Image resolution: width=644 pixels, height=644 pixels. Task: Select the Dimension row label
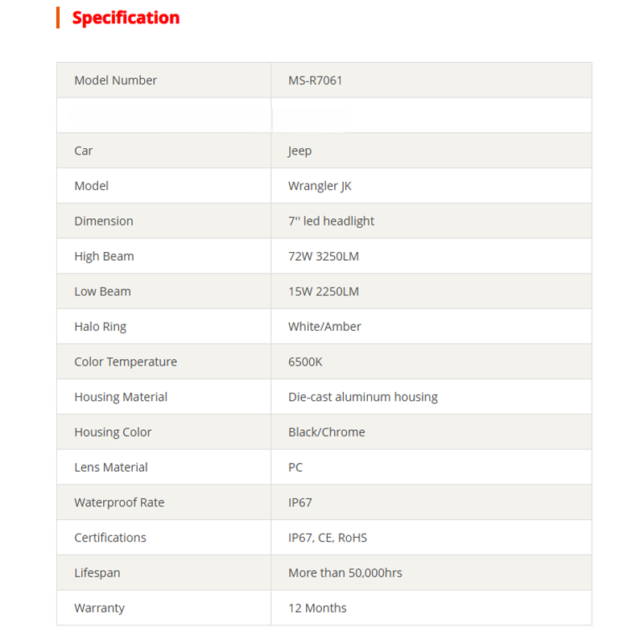point(104,221)
